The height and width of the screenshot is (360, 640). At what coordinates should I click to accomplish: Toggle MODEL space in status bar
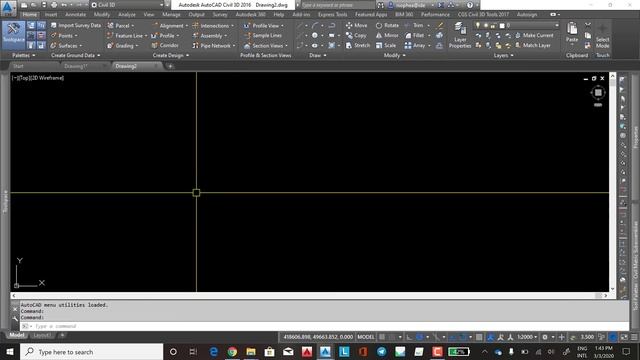pos(365,337)
